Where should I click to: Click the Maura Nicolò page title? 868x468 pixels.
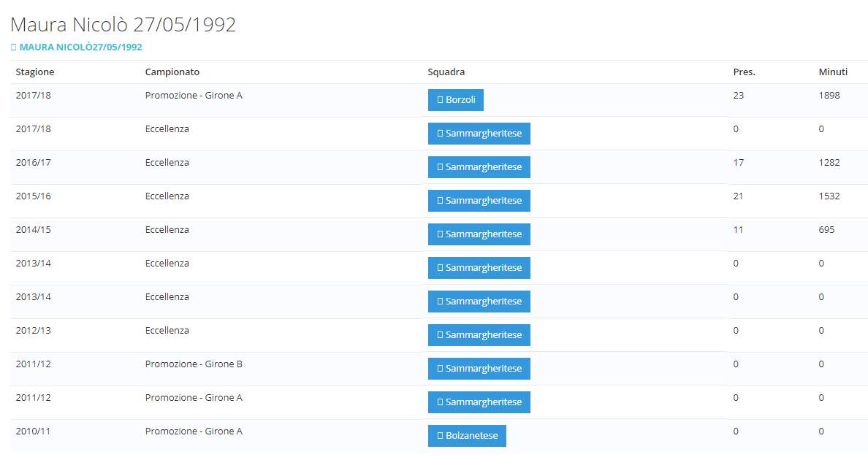click(x=123, y=25)
